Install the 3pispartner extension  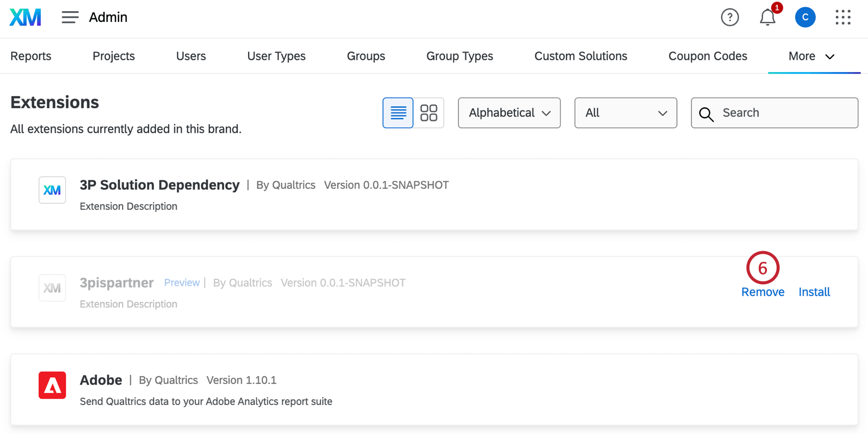(814, 292)
